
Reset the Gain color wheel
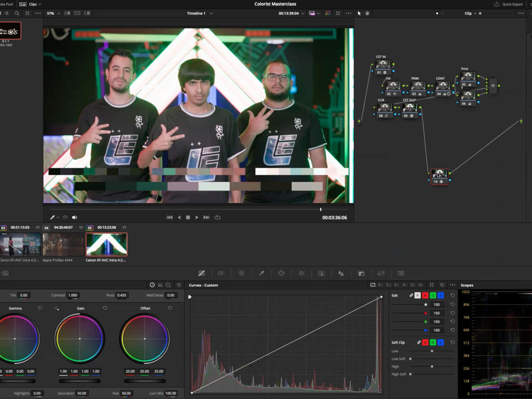[x=105, y=308]
